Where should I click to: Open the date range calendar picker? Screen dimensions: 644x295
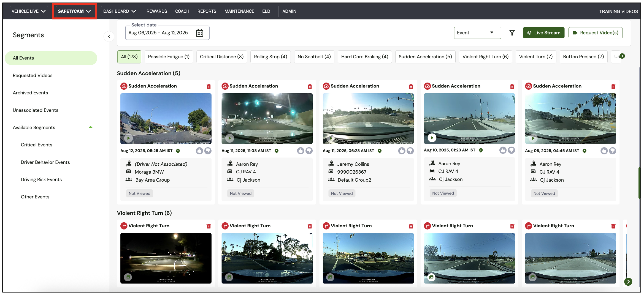pyautogui.click(x=199, y=33)
